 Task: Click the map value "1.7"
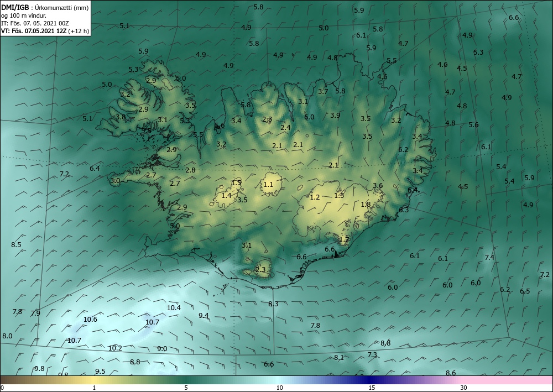click(344, 240)
